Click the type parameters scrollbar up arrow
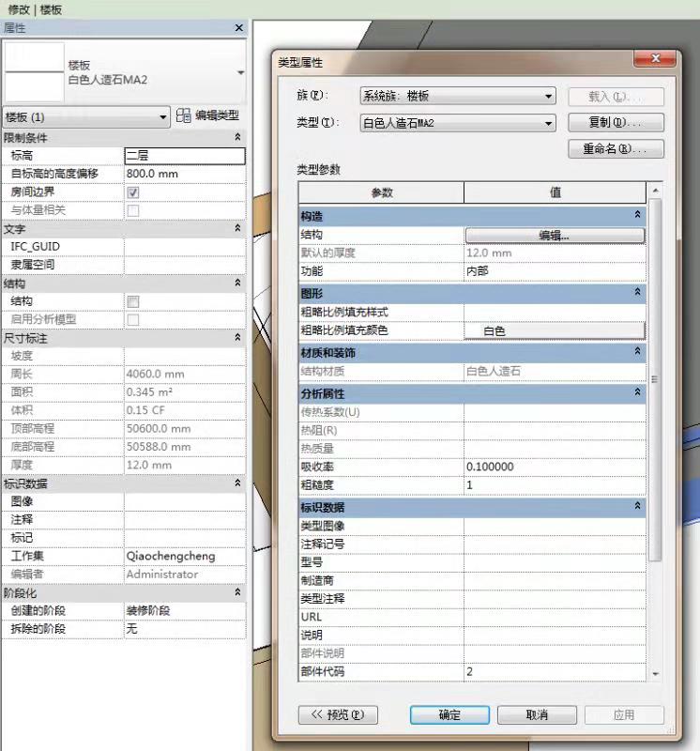 [656, 191]
